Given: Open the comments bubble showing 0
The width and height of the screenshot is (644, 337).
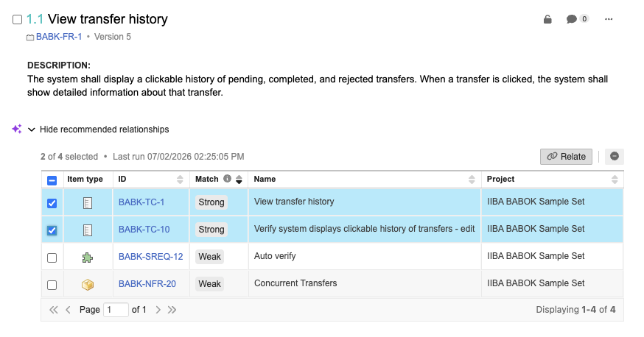Looking at the screenshot, I should 577,19.
